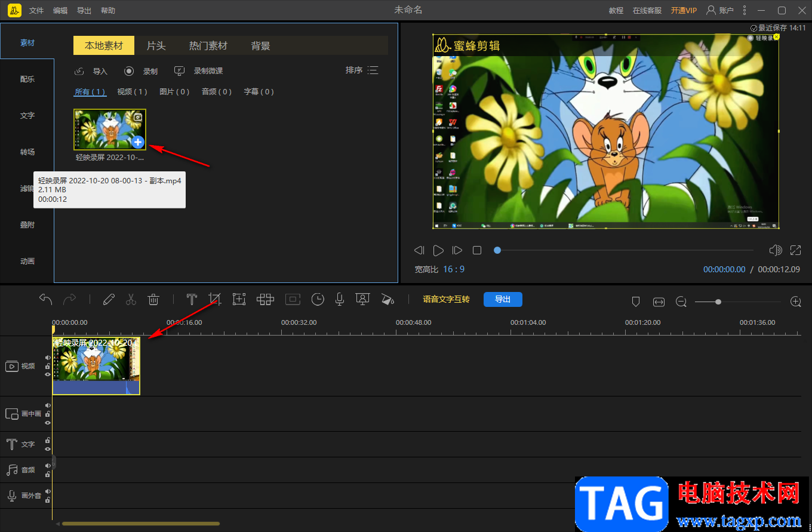Lock the 文字 track
Image resolution: width=812 pixels, height=532 pixels.
48,441
